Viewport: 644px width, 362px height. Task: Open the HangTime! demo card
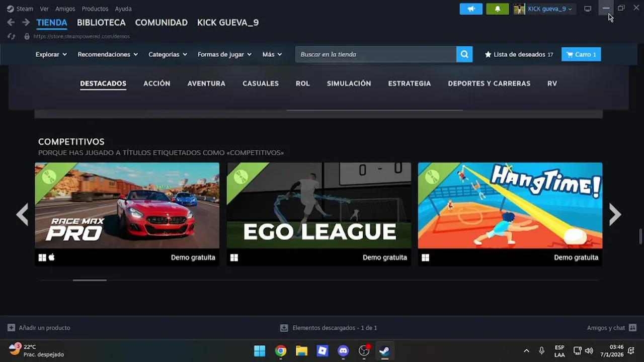(x=510, y=214)
